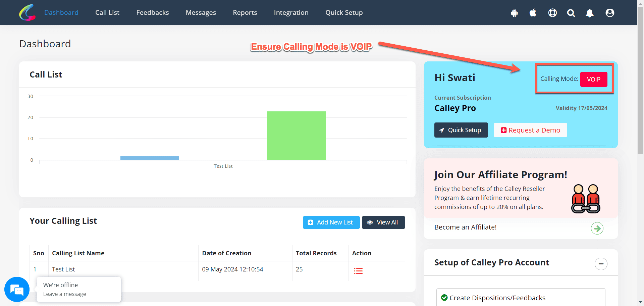The image size is (644, 306).
Task: Click the support lifebuoy icon
Action: [552, 13]
